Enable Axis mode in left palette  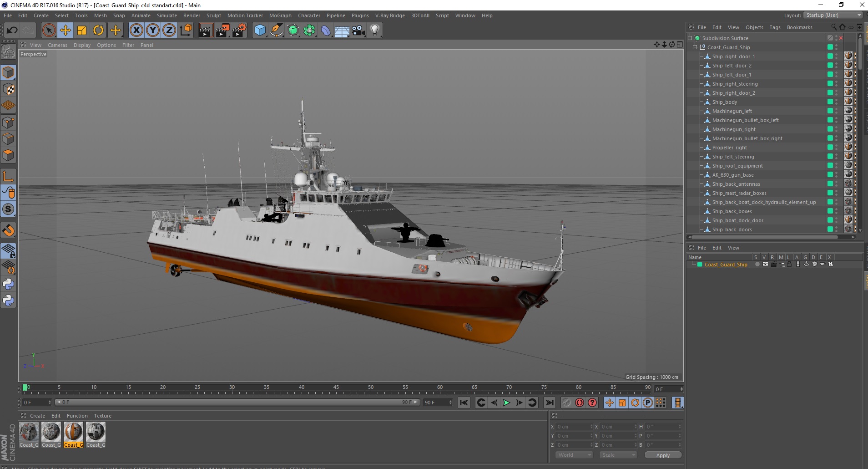point(8,176)
